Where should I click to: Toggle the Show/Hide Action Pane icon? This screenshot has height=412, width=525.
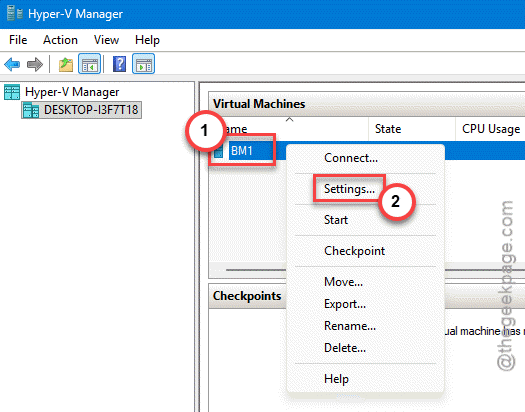pos(143,64)
